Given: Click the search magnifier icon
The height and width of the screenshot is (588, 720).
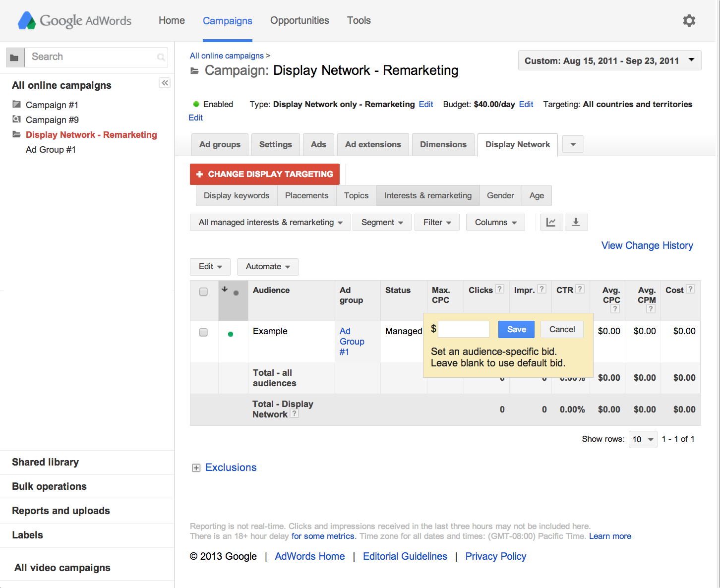Looking at the screenshot, I should tap(161, 58).
